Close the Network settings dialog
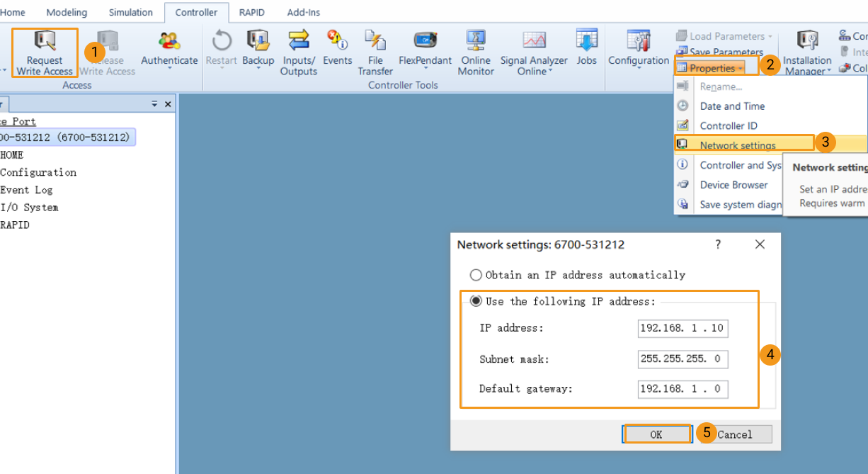868x474 pixels. click(760, 244)
